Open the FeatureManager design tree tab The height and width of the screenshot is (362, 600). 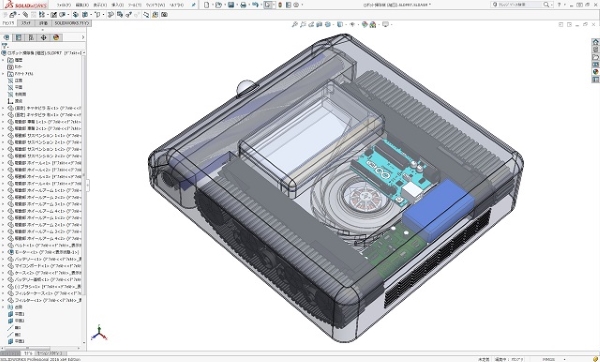pos(6,37)
